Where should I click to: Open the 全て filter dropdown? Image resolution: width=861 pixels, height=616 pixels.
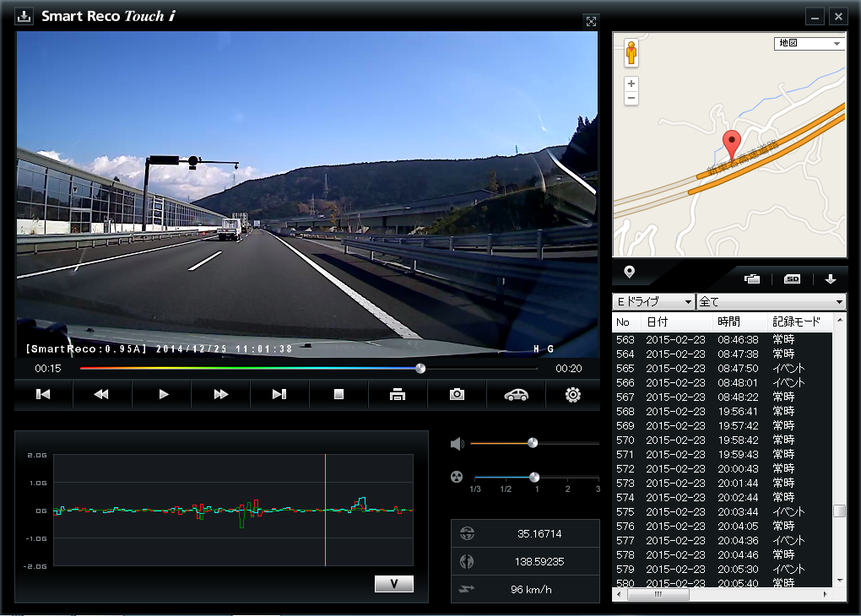click(x=771, y=301)
